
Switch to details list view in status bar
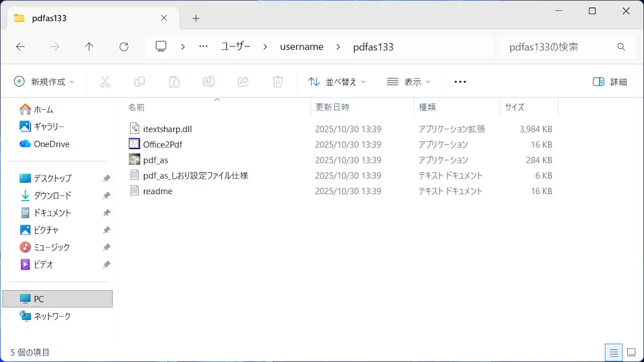point(614,352)
